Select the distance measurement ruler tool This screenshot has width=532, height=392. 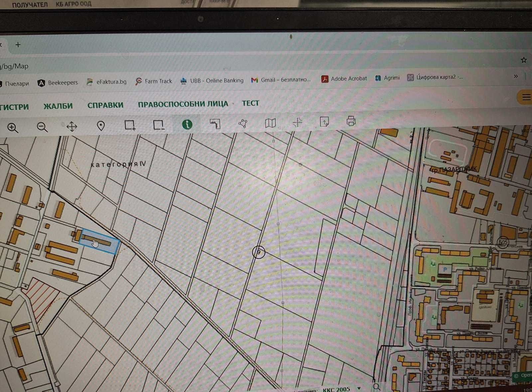click(x=215, y=124)
